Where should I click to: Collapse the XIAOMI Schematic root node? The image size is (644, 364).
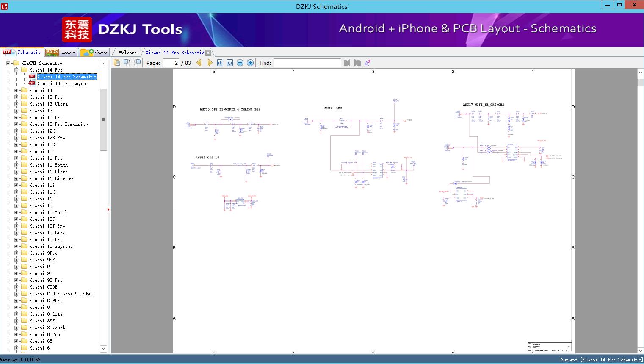click(8, 63)
